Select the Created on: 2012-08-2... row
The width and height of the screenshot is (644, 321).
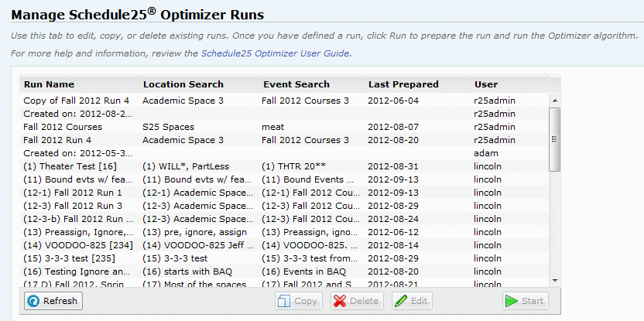click(x=284, y=114)
